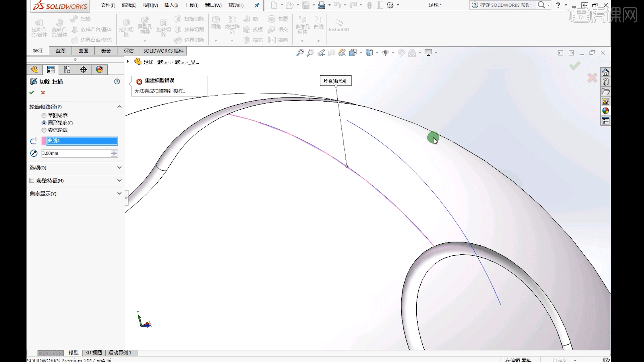Viewport: 644px width, 362px height.
Task: Expand the 选项(O) section
Action: tap(119, 168)
